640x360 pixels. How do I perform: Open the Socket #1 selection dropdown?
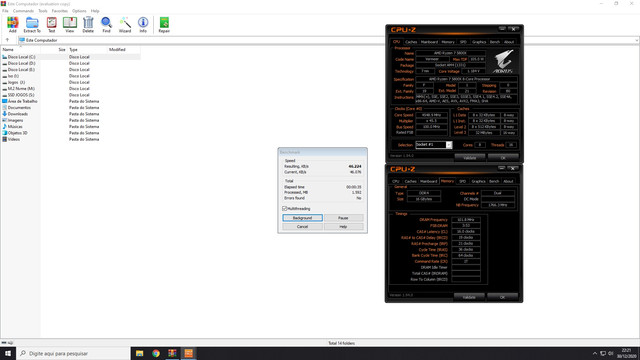449,145
